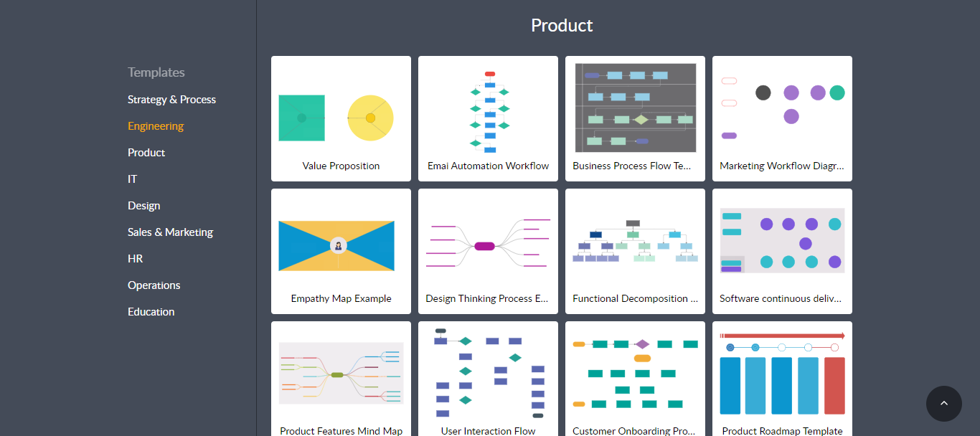Open the Education category in the sidebar
The height and width of the screenshot is (436, 980).
[151, 312]
